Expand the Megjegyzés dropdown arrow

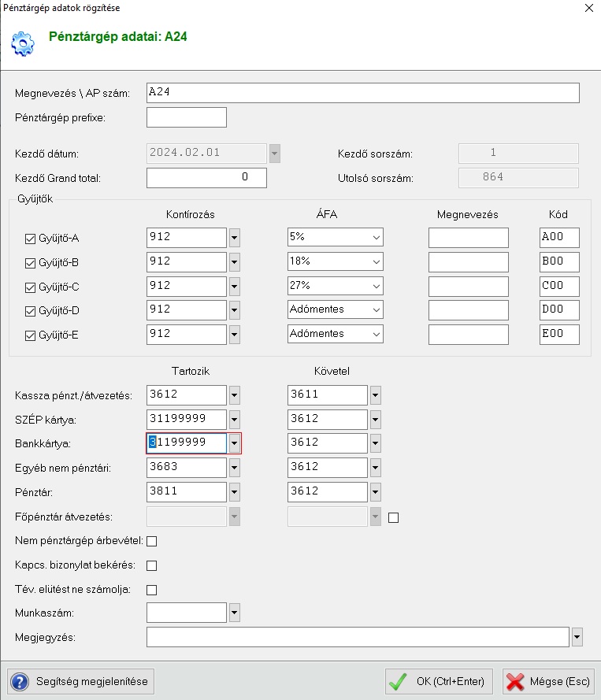click(x=577, y=636)
